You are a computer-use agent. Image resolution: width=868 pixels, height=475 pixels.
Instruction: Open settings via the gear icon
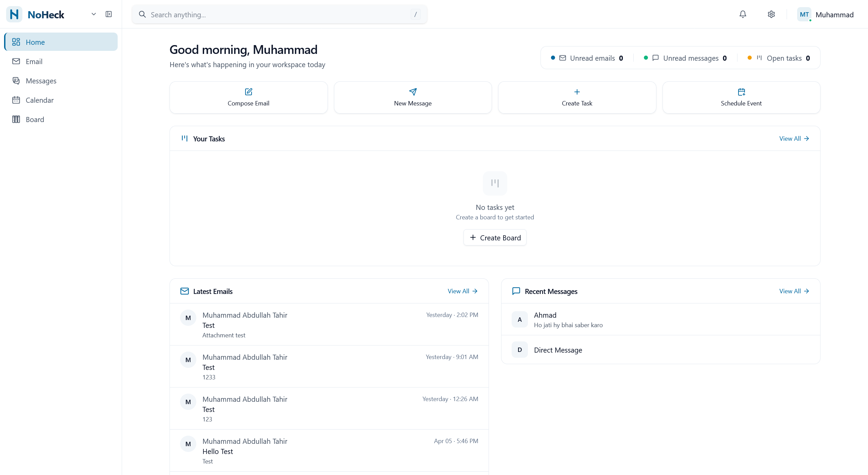tap(771, 14)
